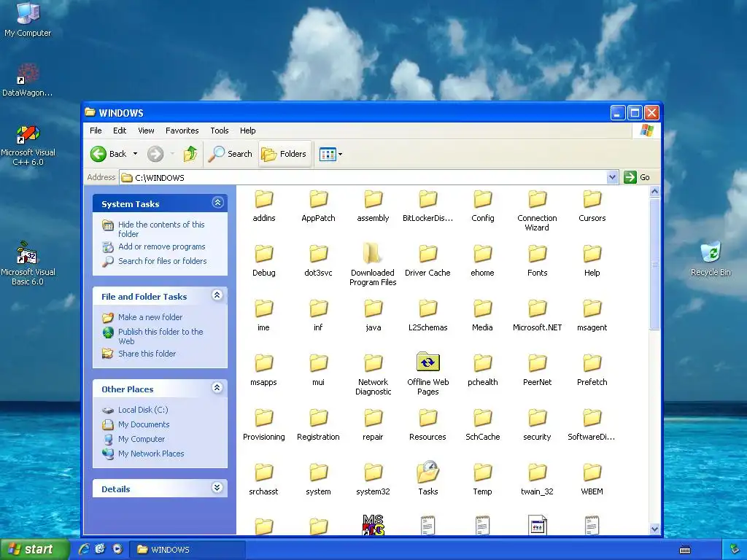Select the My Computer desktop icon
This screenshot has width=747, height=560.
(x=28, y=19)
